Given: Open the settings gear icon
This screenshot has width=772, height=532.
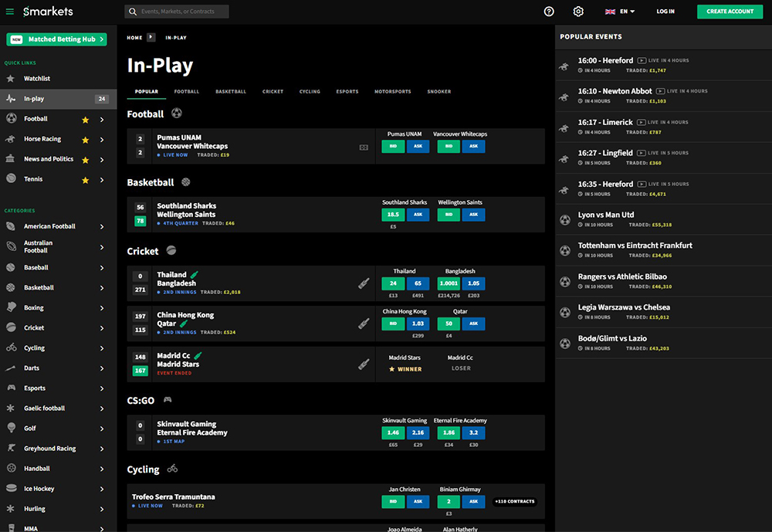Looking at the screenshot, I should tap(578, 12).
